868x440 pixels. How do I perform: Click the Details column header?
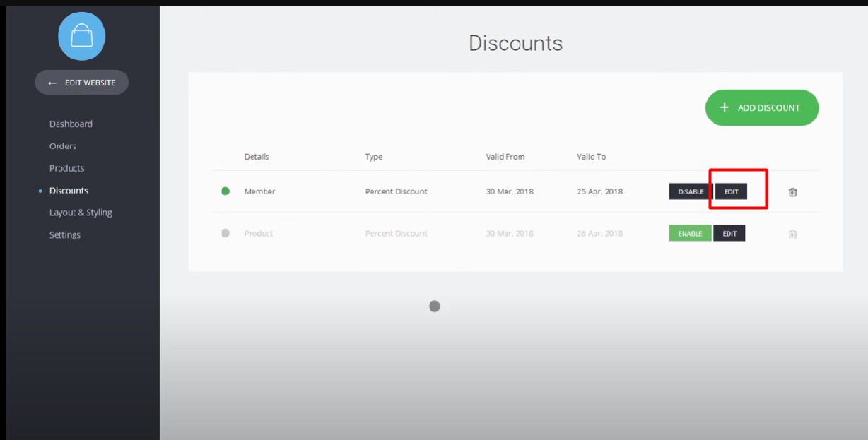[x=257, y=157]
